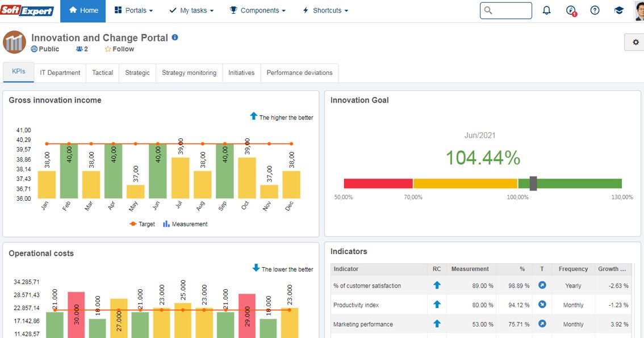Click the Home button
Image resolution: width=644 pixels, height=338 pixels.
[83, 11]
